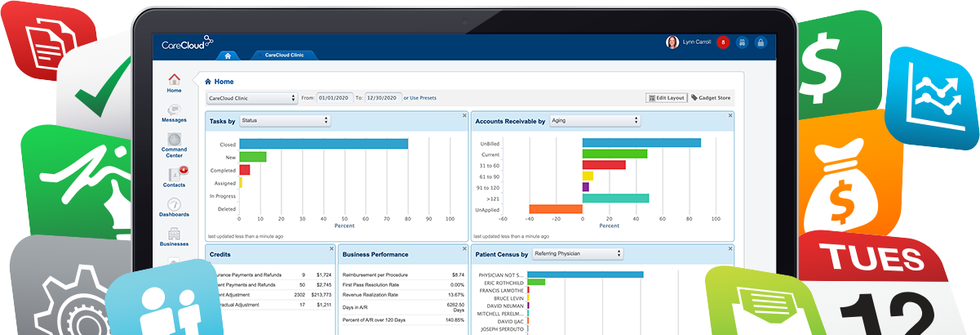Click the red Completed bar in Tasks chart

click(x=244, y=170)
